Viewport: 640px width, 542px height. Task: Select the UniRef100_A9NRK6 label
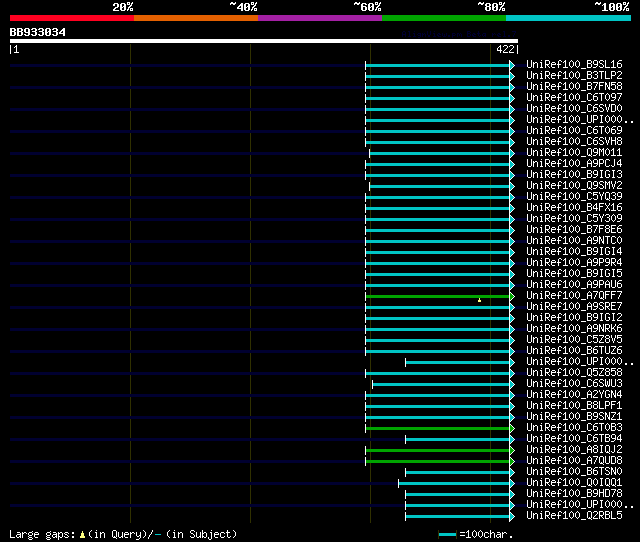click(x=574, y=329)
